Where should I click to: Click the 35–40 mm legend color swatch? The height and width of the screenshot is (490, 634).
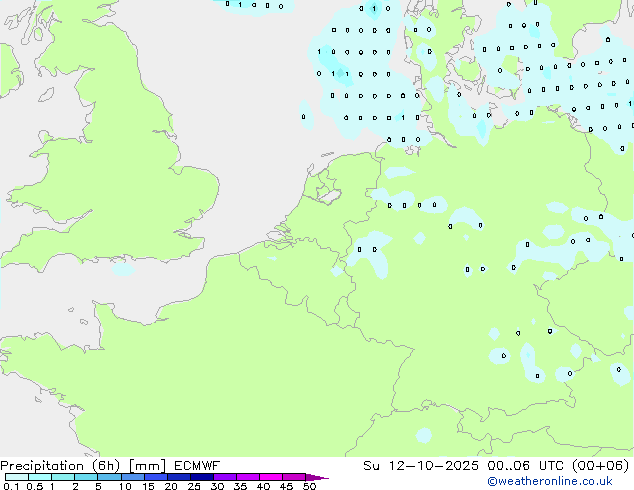pyautogui.click(x=247, y=477)
